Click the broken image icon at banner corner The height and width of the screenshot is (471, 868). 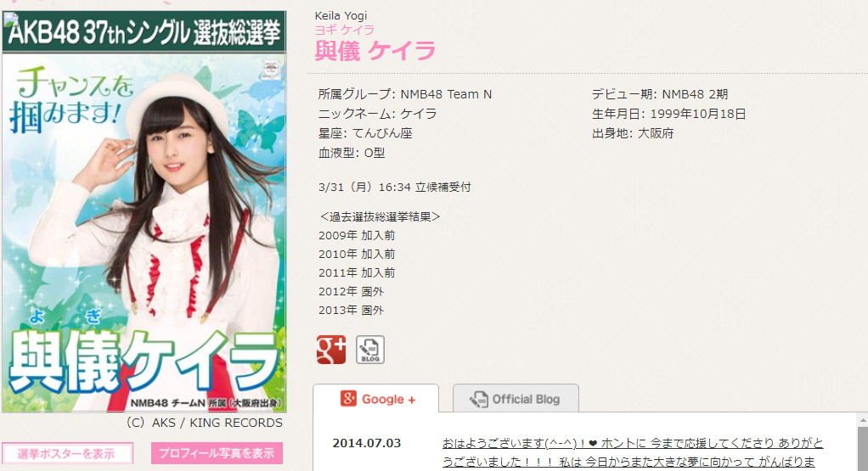(9, 20)
